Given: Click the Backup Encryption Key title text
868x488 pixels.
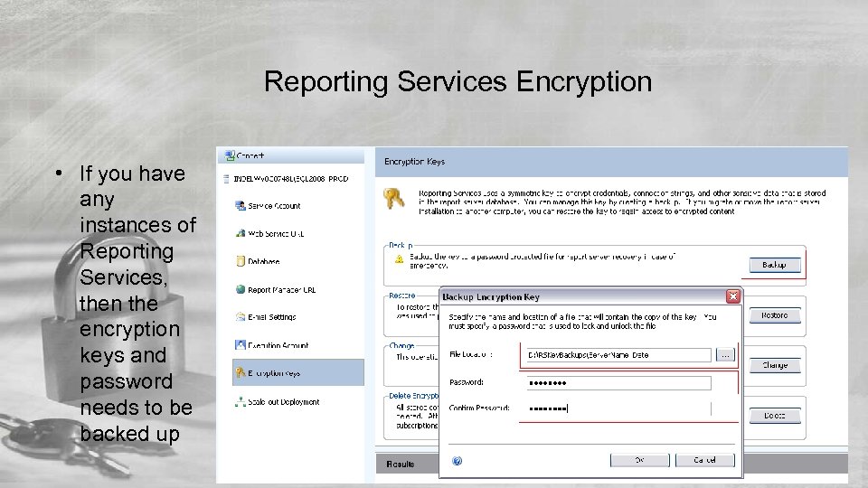Looking at the screenshot, I should tap(491, 297).
